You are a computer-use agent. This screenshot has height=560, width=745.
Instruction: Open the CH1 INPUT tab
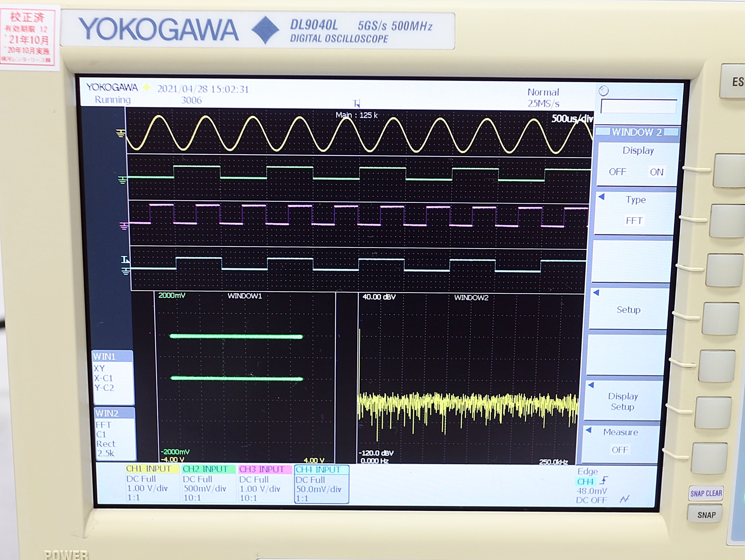(x=152, y=469)
